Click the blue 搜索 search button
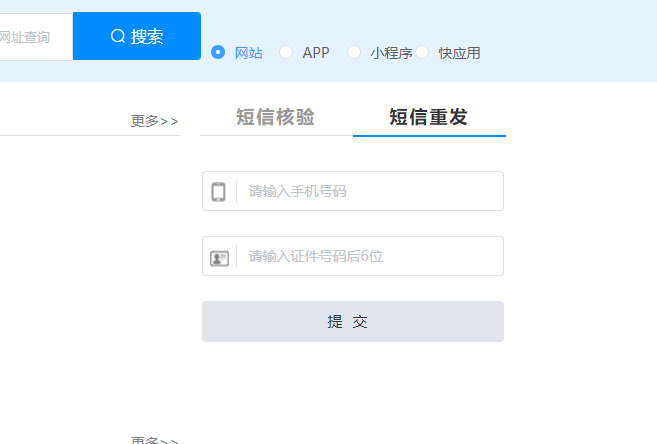 (x=137, y=36)
